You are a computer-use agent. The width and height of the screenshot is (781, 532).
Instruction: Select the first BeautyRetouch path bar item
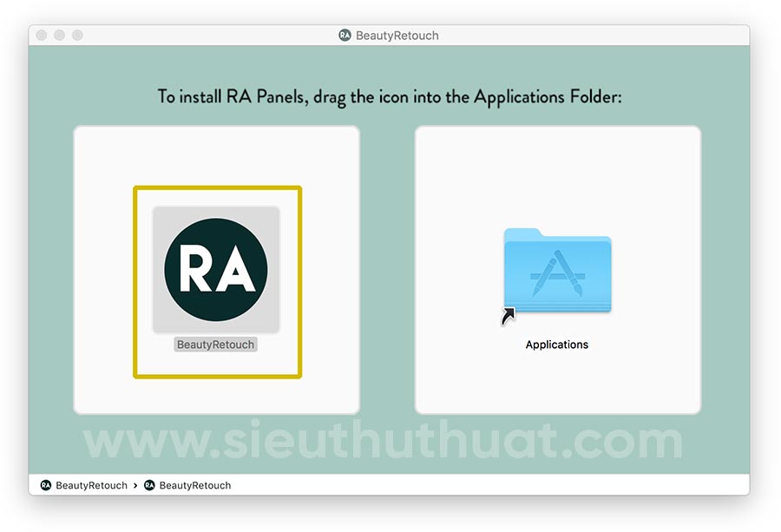pos(83,485)
